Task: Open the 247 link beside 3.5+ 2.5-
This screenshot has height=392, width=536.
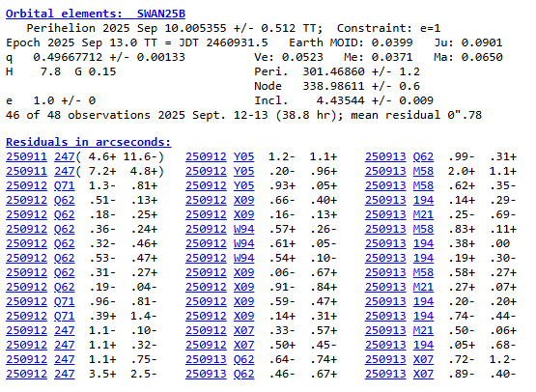Action: pyautogui.click(x=65, y=374)
